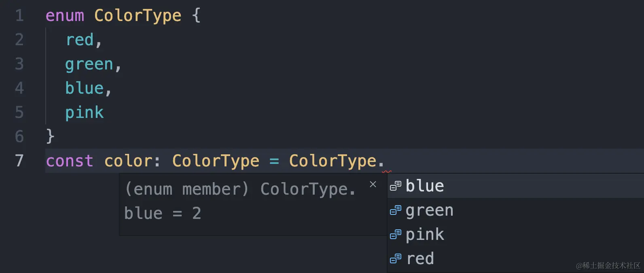Screen dimensions: 644x273
Task: Click the 'blue = 2' text in details popup
Action: pyautogui.click(x=163, y=213)
